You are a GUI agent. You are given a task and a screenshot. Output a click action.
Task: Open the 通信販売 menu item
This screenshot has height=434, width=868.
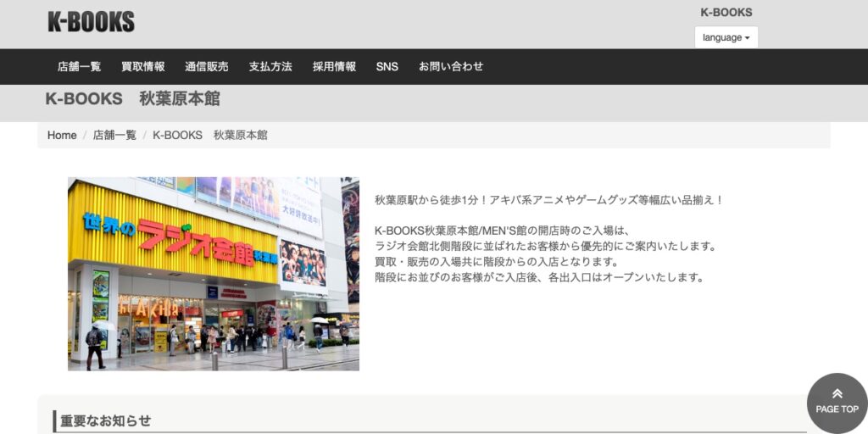pyautogui.click(x=207, y=66)
